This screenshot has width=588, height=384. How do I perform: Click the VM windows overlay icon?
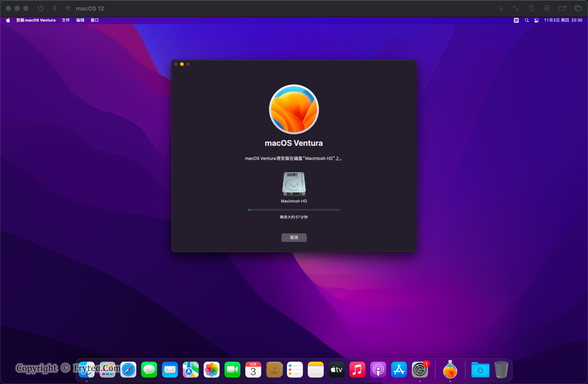tap(578, 8)
